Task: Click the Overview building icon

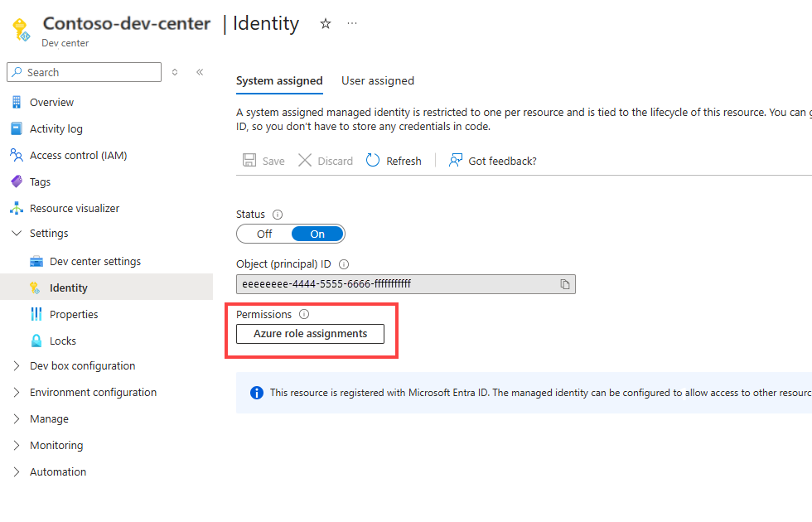Action: [17, 102]
